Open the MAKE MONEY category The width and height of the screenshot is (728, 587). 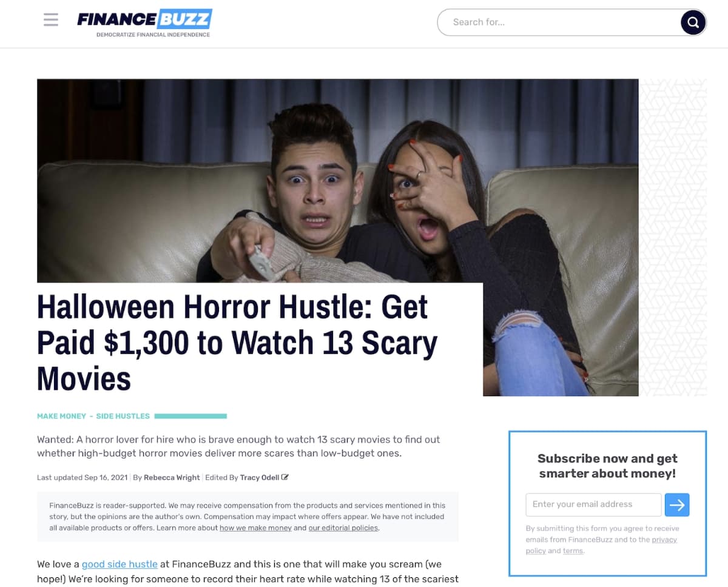click(61, 416)
